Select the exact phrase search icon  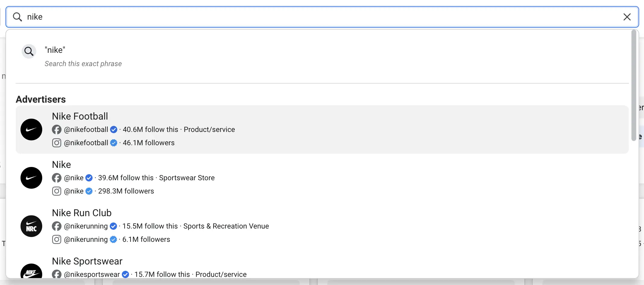(x=29, y=51)
